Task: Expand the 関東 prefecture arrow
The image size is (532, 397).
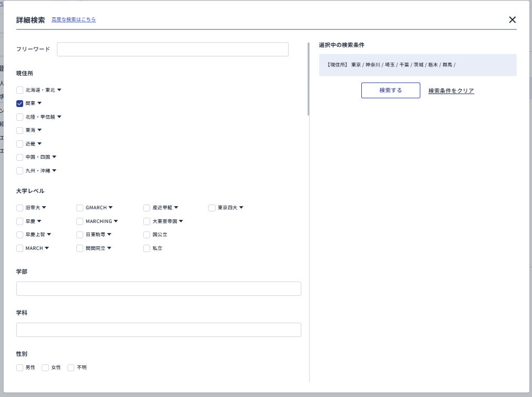Action: 40,103
